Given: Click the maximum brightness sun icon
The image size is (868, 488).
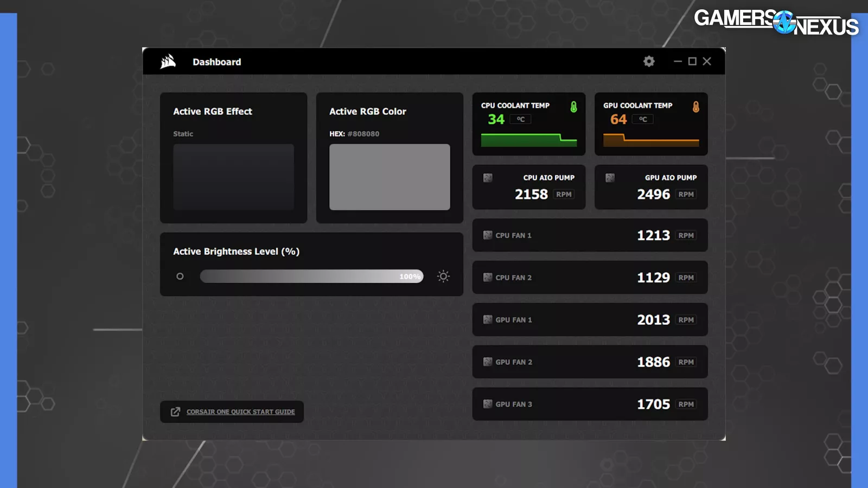Looking at the screenshot, I should coord(443,277).
